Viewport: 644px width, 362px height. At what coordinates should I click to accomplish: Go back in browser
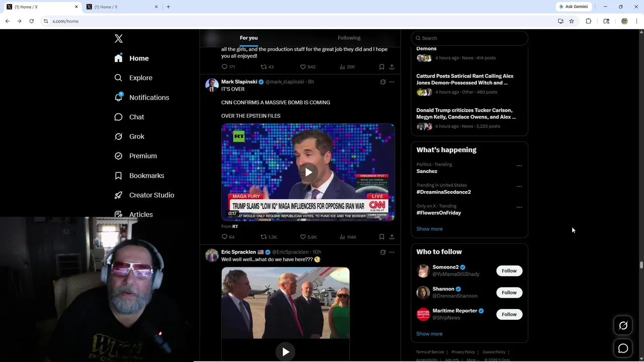coord(7,21)
